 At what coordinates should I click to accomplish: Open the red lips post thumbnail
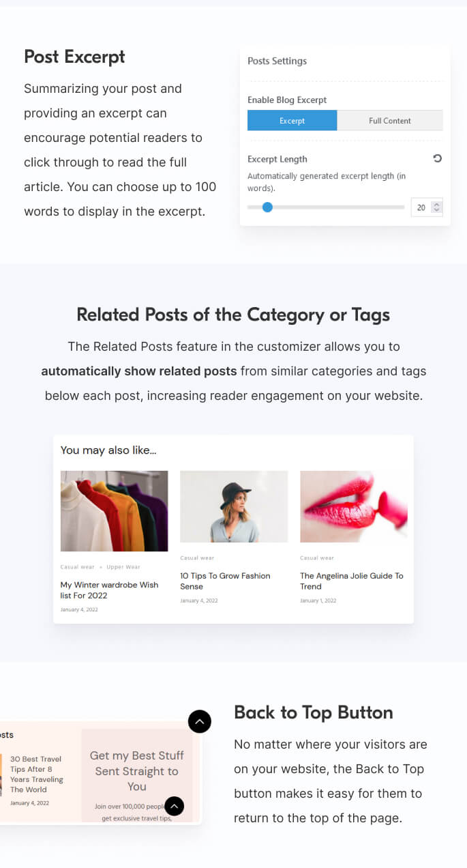coord(353,506)
